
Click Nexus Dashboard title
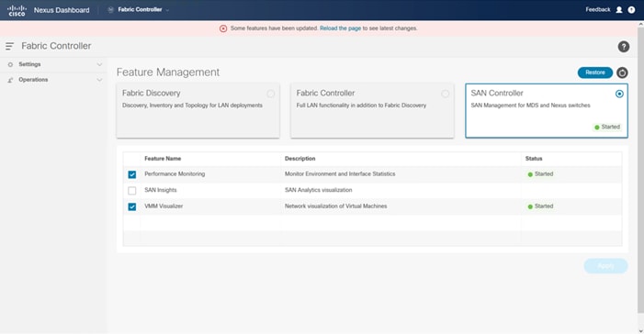pos(62,10)
